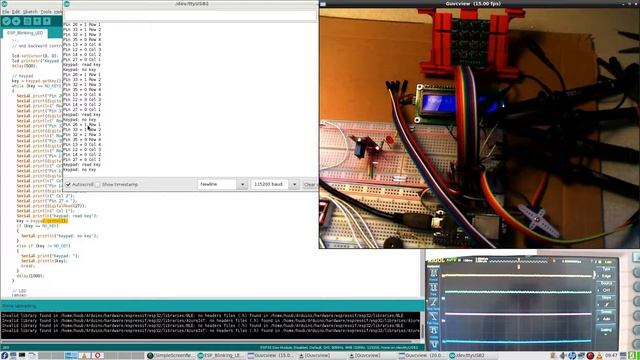Switch to /dev/ttyUSB2 taskbar entry

(472, 356)
